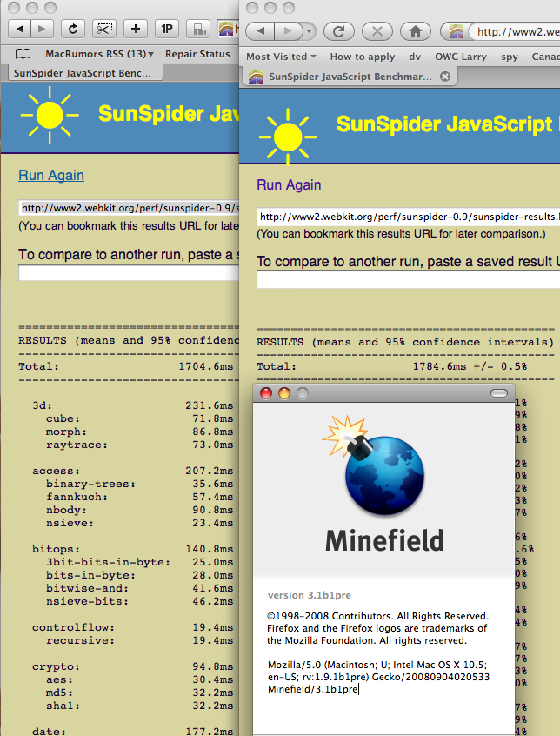Click sun logo in Minefield SunSpider page
560x736 pixels.
click(288, 137)
